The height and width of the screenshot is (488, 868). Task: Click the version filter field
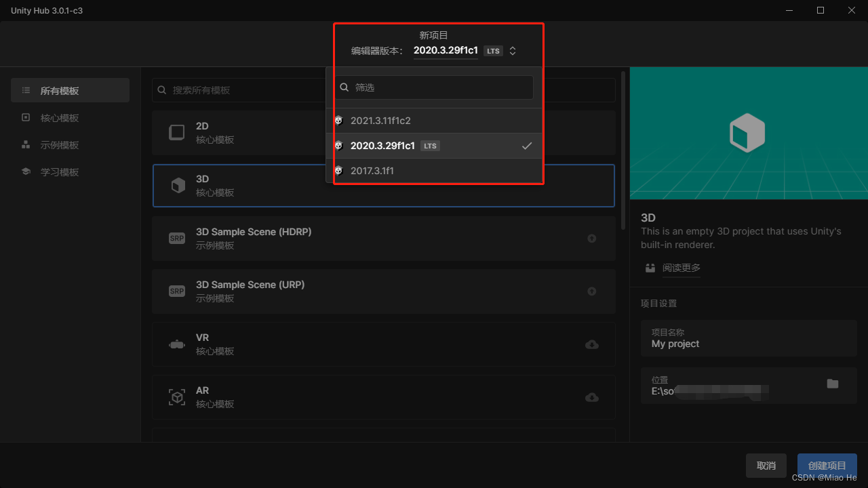(434, 87)
